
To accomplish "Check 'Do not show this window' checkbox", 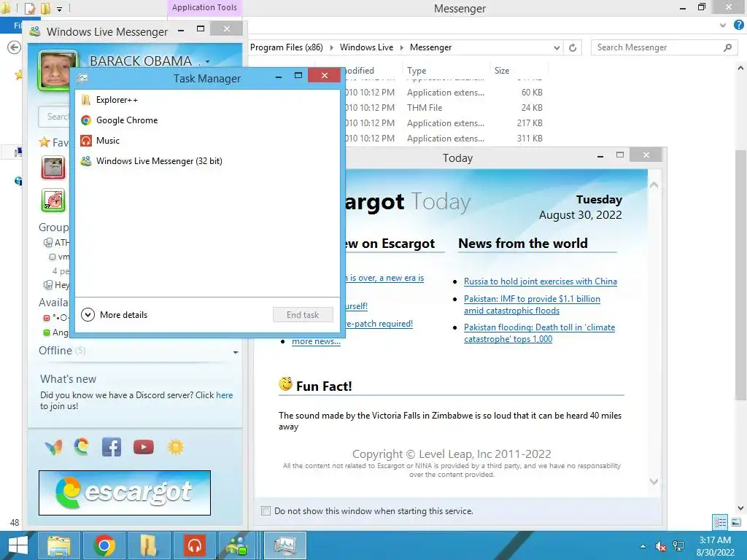I will click(x=266, y=511).
